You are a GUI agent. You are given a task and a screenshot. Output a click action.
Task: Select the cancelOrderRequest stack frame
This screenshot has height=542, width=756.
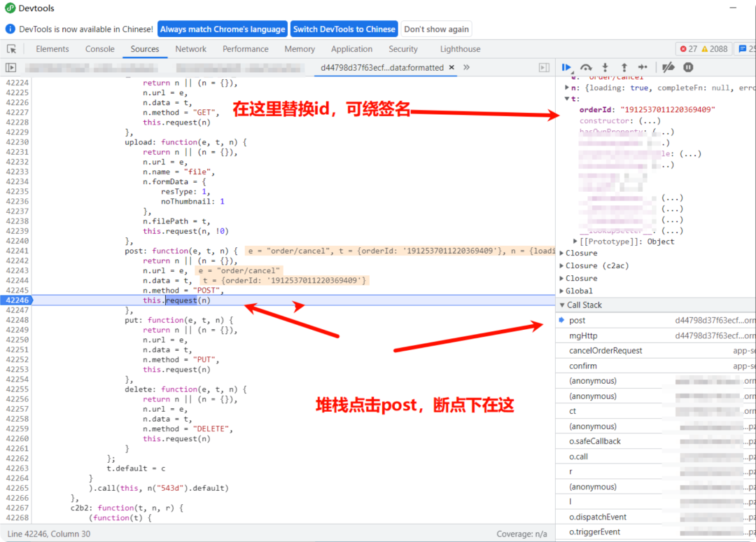coord(656,351)
